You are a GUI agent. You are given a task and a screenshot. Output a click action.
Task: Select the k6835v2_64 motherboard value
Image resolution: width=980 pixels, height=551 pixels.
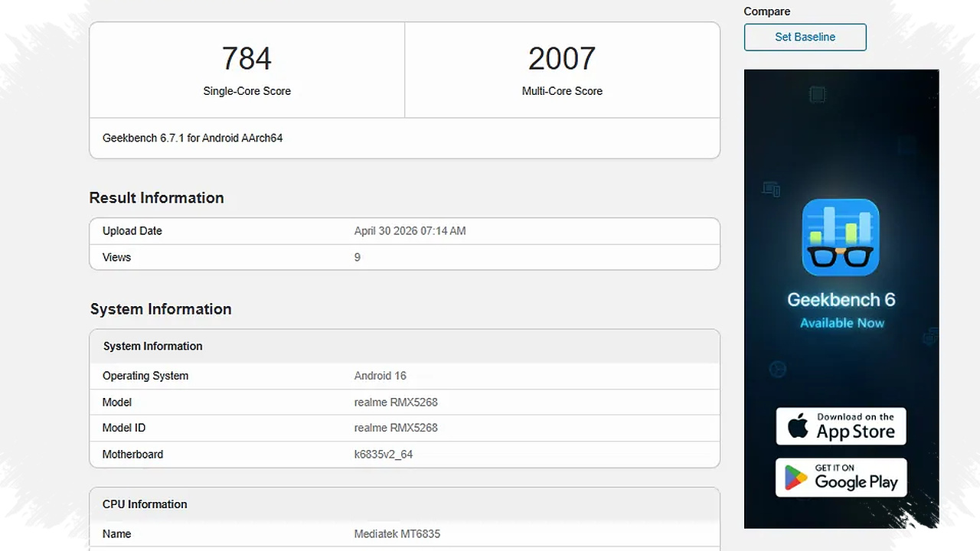pyautogui.click(x=384, y=455)
